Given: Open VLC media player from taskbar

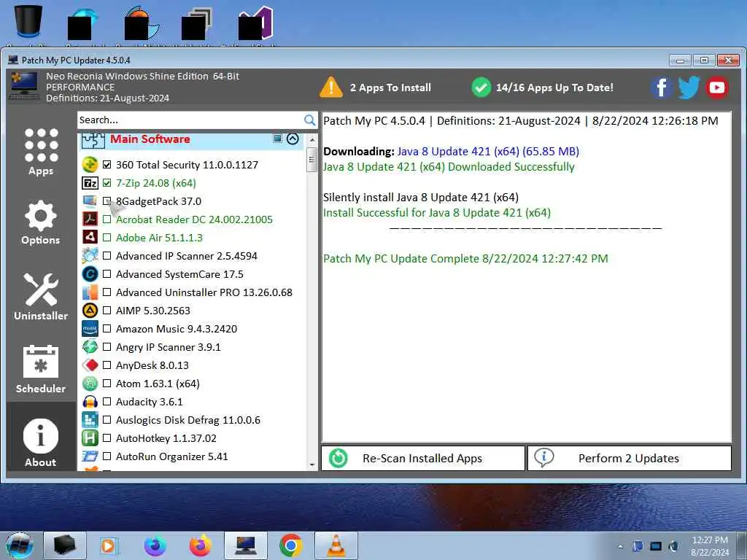Looking at the screenshot, I should tap(336, 545).
